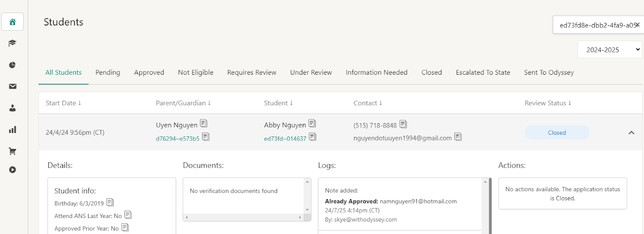
Task: Select the No actions available message
Action: (563, 194)
